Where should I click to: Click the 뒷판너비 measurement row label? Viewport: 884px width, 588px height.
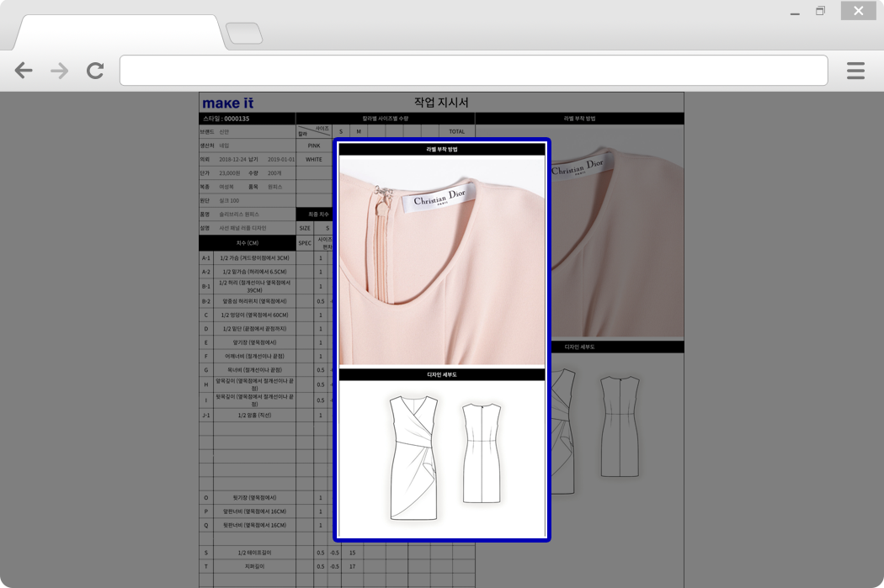tap(254, 525)
